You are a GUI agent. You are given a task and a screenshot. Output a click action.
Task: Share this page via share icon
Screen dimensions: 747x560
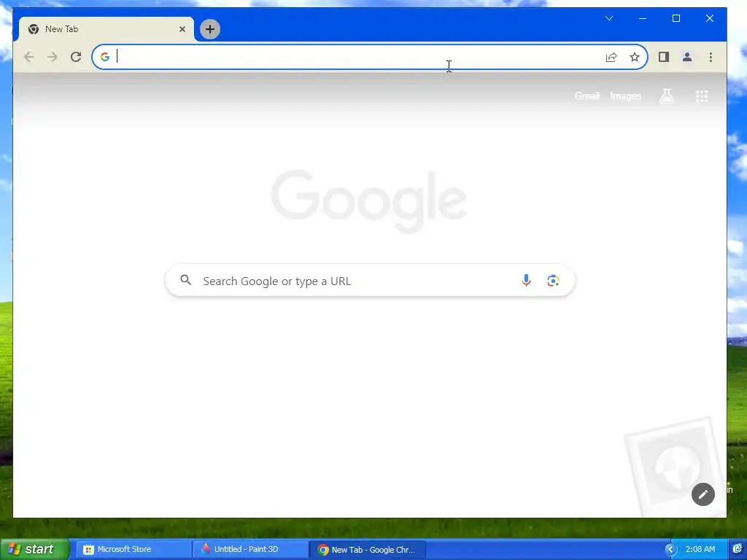click(x=611, y=57)
